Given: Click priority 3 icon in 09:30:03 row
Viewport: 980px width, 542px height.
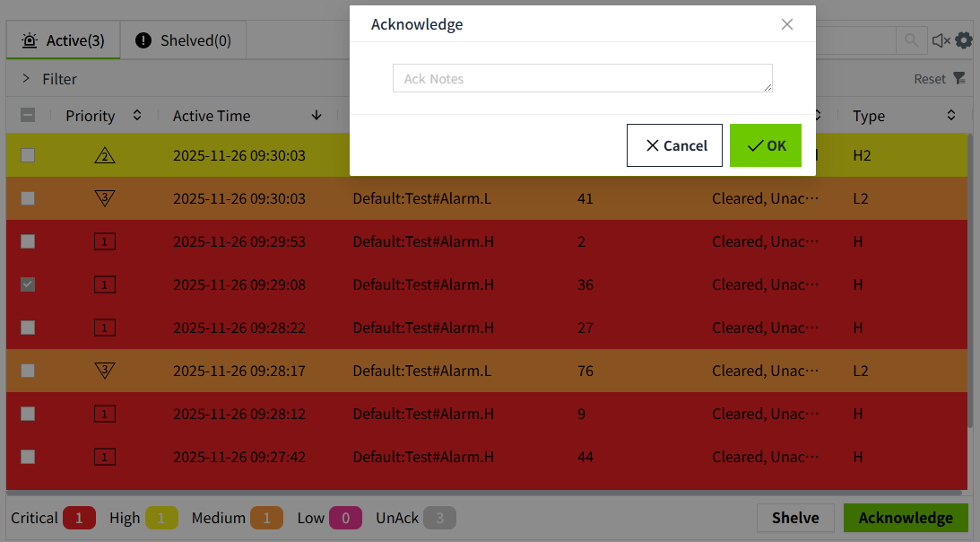Looking at the screenshot, I should 105,198.
